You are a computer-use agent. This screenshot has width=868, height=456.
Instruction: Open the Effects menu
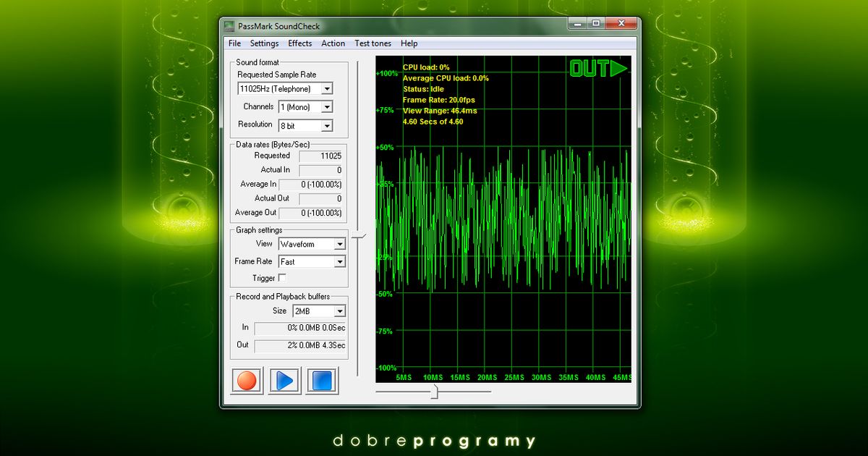(x=299, y=43)
